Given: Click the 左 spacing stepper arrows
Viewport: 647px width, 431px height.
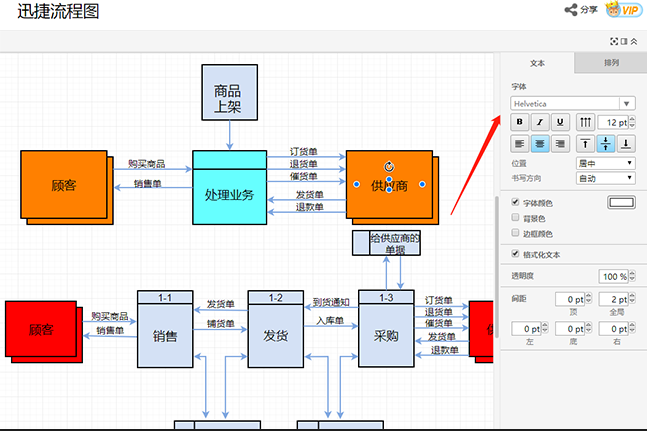Looking at the screenshot, I should [x=545, y=328].
